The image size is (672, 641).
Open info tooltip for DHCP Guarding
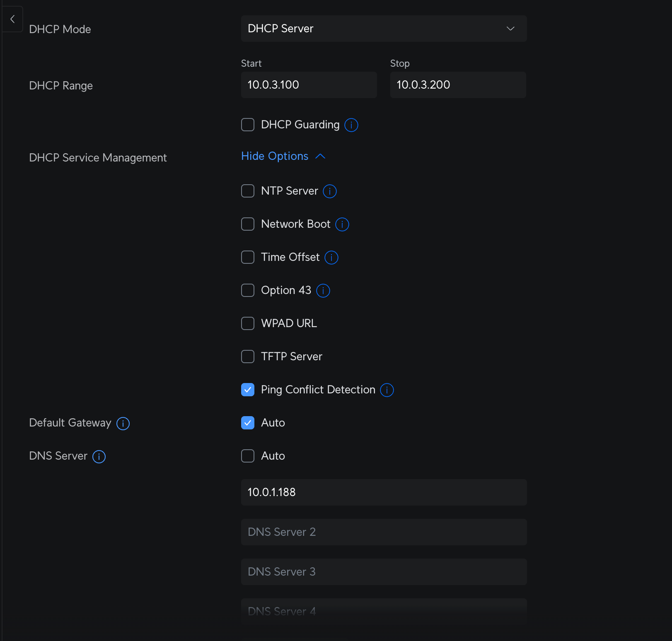(351, 125)
